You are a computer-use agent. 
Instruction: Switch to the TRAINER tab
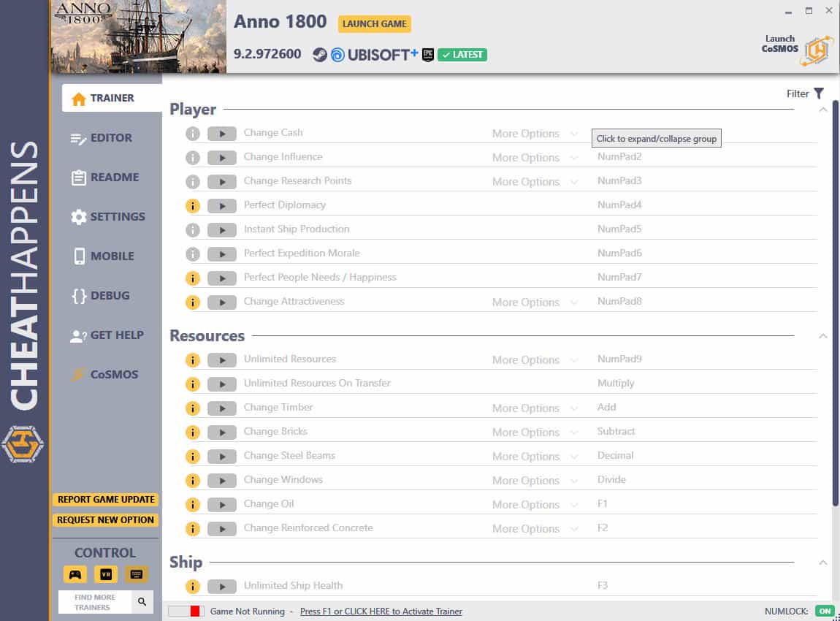[x=112, y=98]
